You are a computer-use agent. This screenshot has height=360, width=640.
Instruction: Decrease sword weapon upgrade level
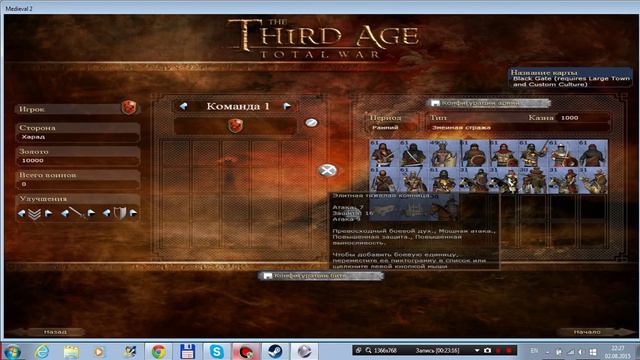[64, 213]
